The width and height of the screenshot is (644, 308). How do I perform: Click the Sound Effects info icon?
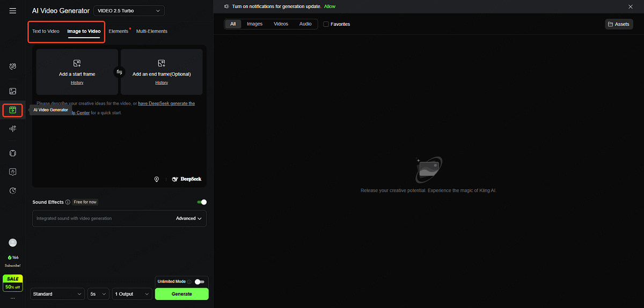tap(68, 202)
